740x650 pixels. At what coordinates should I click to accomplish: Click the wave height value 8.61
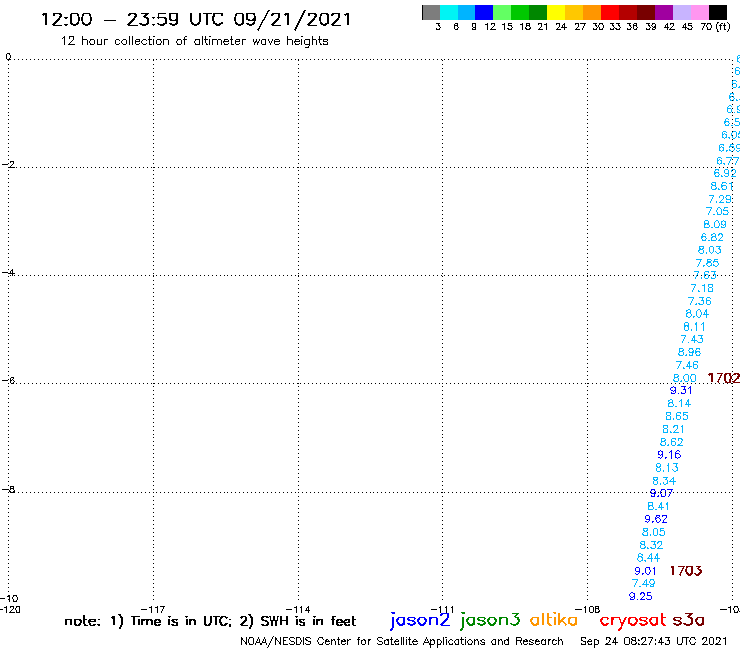pos(722,186)
